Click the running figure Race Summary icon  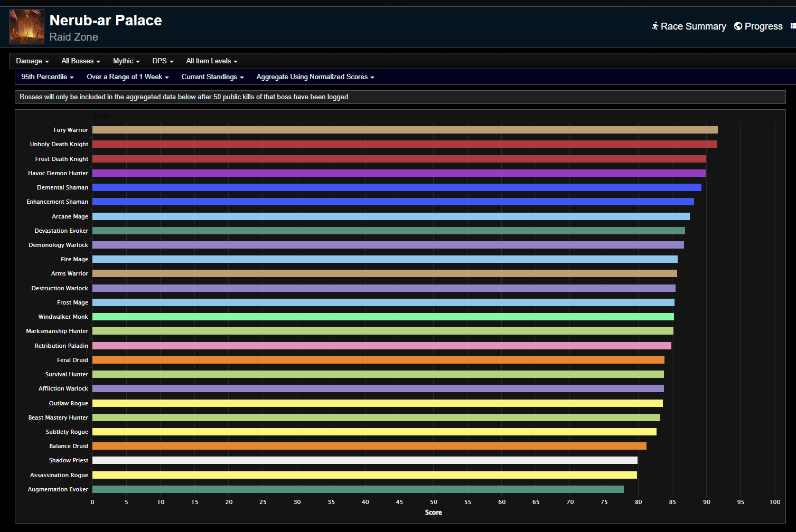[x=655, y=26]
